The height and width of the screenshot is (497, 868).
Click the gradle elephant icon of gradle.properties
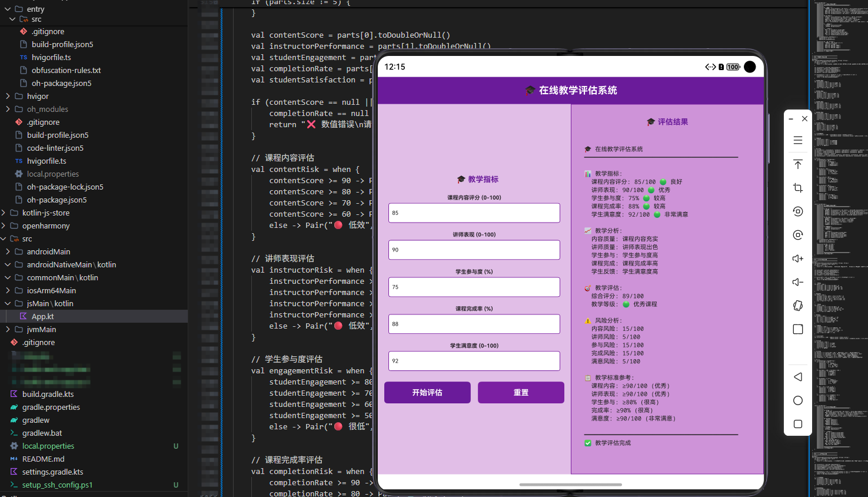(14, 407)
